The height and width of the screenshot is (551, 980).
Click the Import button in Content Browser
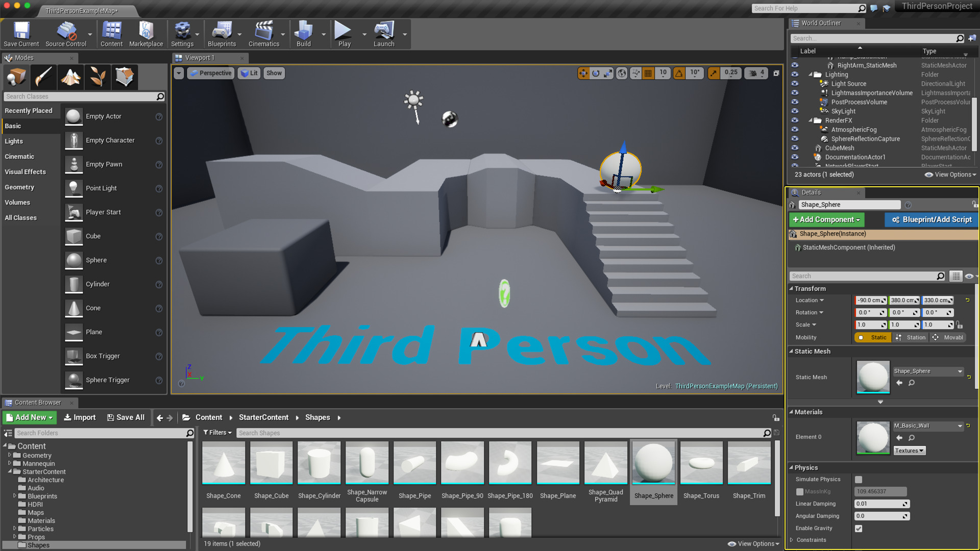tap(80, 418)
